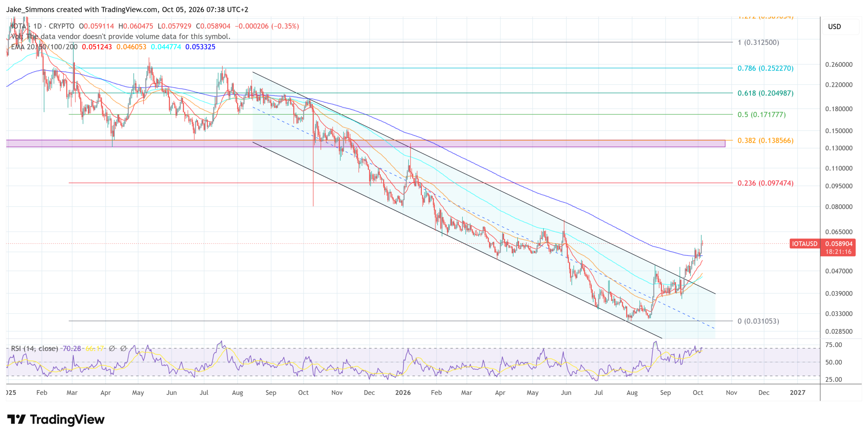868x438 pixels.
Task: Click the 0.260000 price axis label
Action: click(x=839, y=64)
